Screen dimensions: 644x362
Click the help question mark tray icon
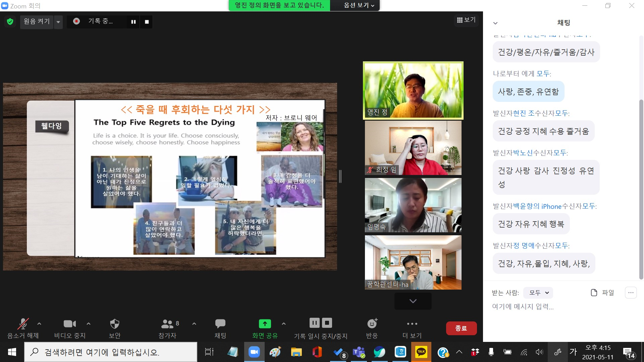click(x=443, y=352)
